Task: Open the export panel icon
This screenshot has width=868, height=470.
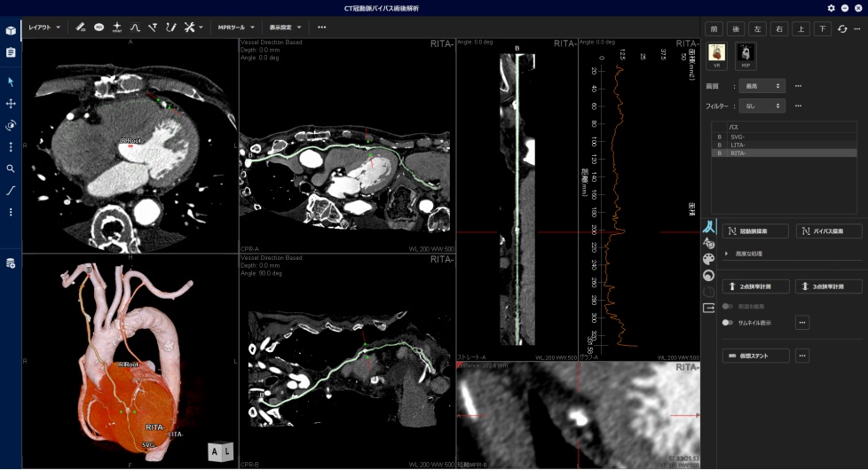Action: (708, 308)
